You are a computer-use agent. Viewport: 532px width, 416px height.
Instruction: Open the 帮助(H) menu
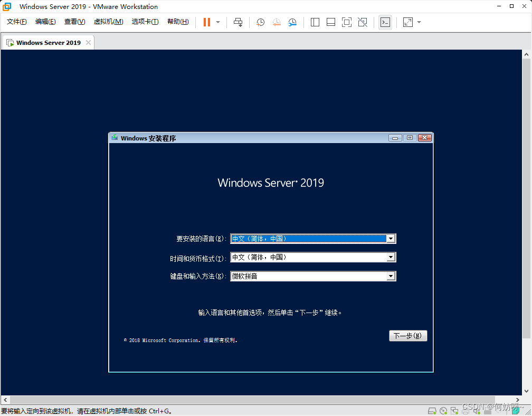pyautogui.click(x=178, y=22)
